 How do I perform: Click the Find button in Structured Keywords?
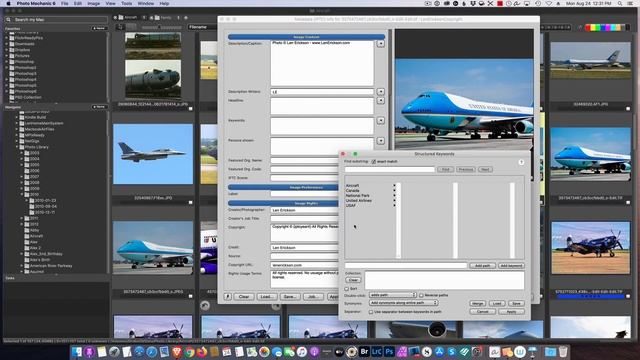click(x=445, y=169)
